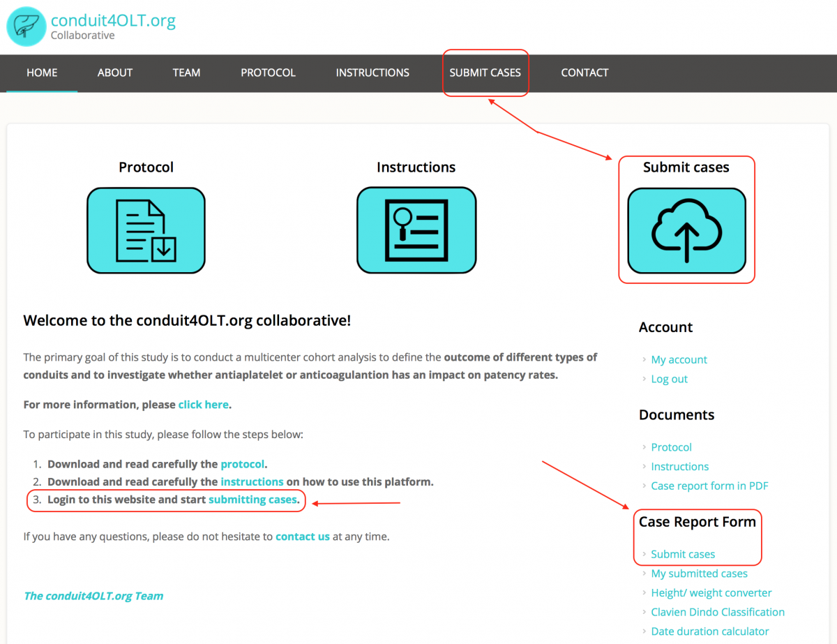Open the ABOUT menu item
Viewport: 837px width, 644px height.
(115, 73)
